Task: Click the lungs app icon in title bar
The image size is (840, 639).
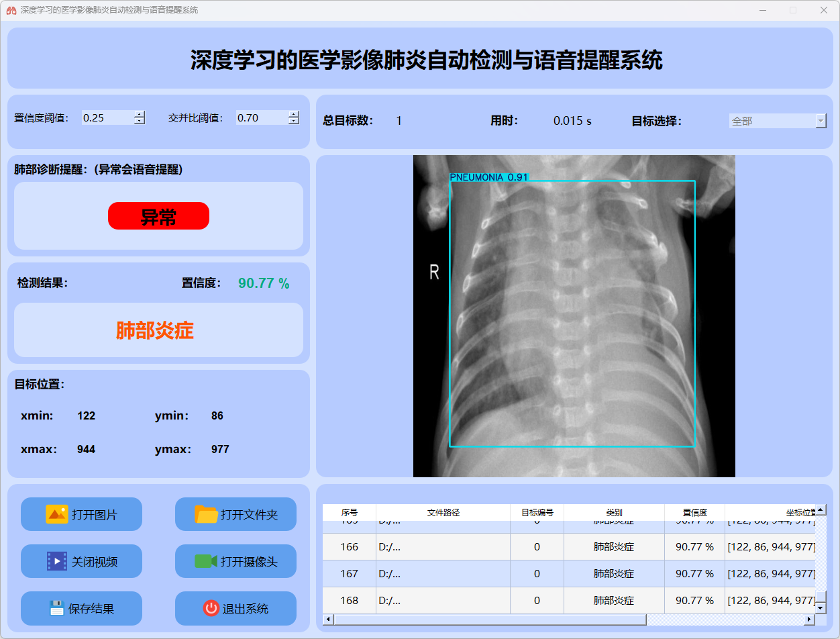Action: pyautogui.click(x=11, y=10)
